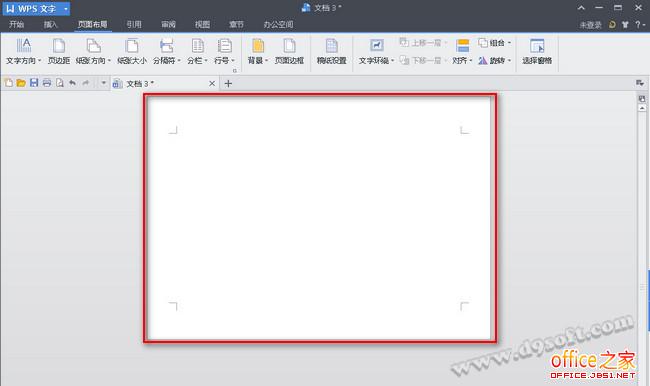Click the vertical scrollbar up arrow

[x=642, y=108]
